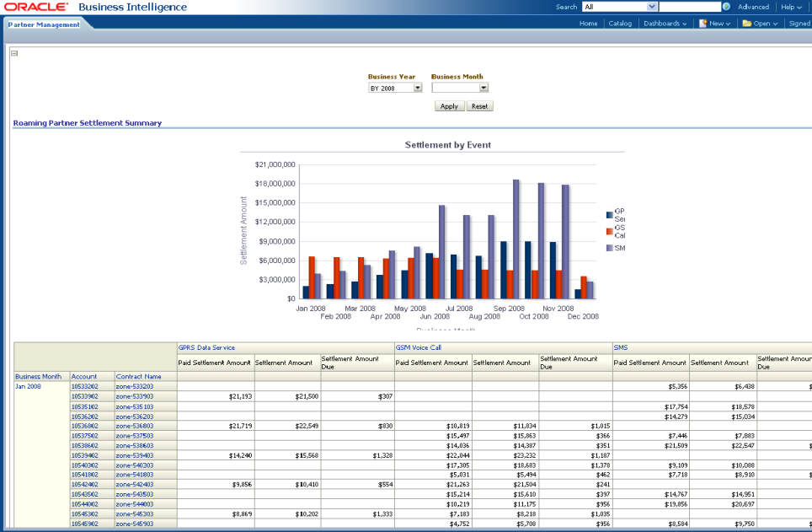Click the Settlement by Event chart title

(448, 145)
